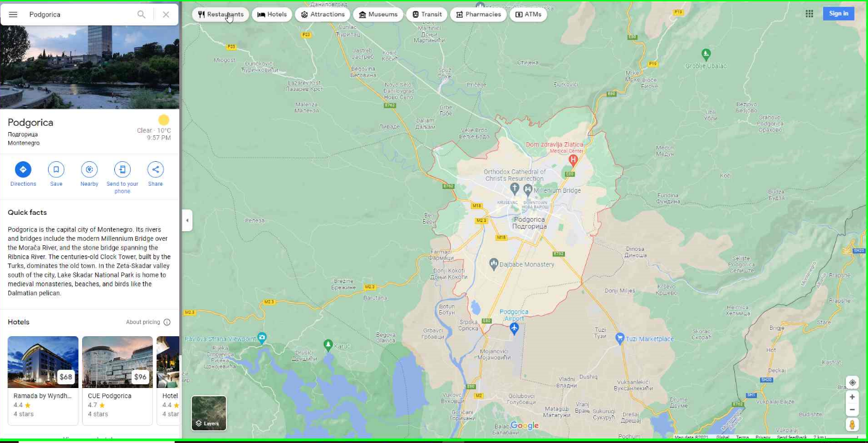Open Directions for Podgorica
The width and height of the screenshot is (868, 443).
point(23,169)
